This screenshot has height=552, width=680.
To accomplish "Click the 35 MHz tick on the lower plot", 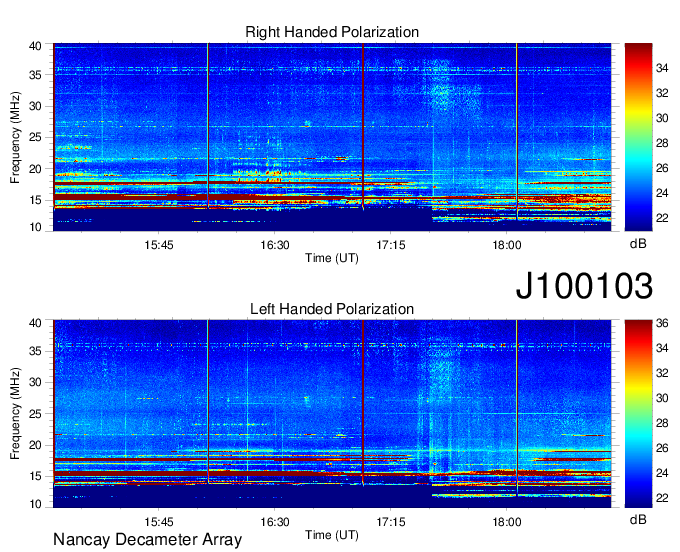I will coord(35,351).
